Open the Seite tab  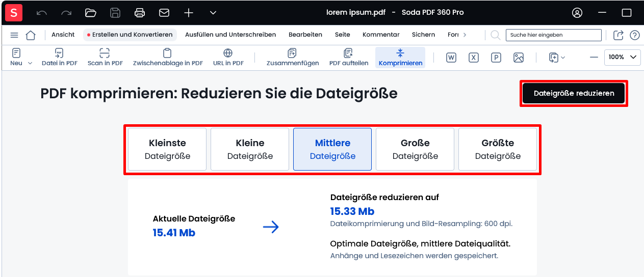click(x=343, y=35)
